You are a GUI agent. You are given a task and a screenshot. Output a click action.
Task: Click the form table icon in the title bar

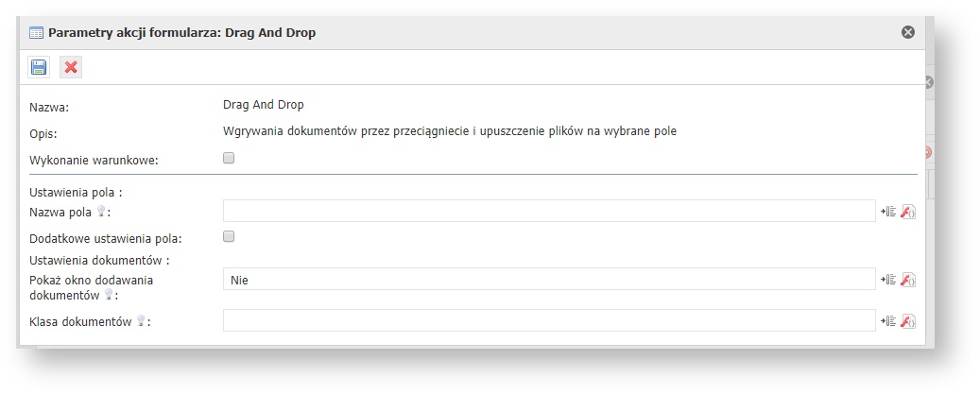coord(37,32)
